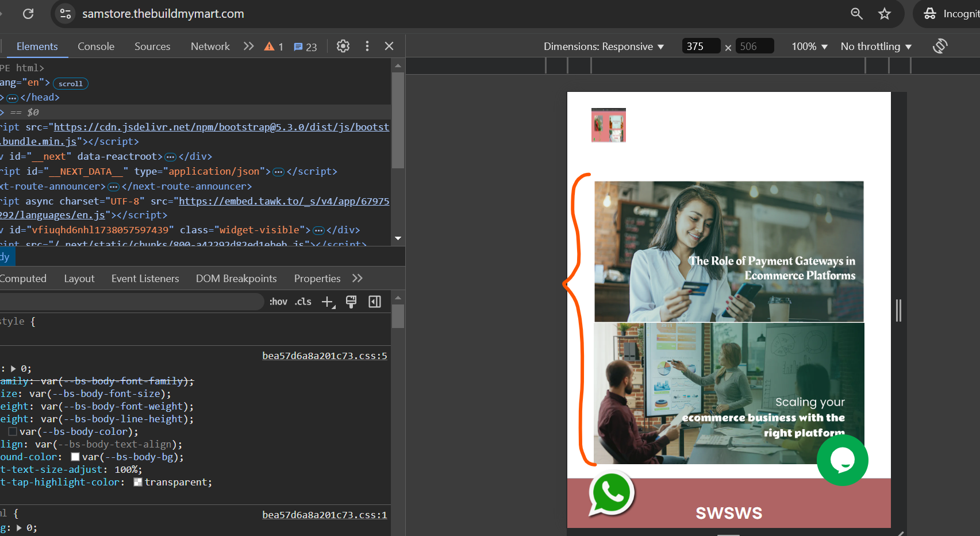This screenshot has height=536, width=980.
Task: Expand the __NEXT_DATA__ script ellipsis
Action: 279,172
